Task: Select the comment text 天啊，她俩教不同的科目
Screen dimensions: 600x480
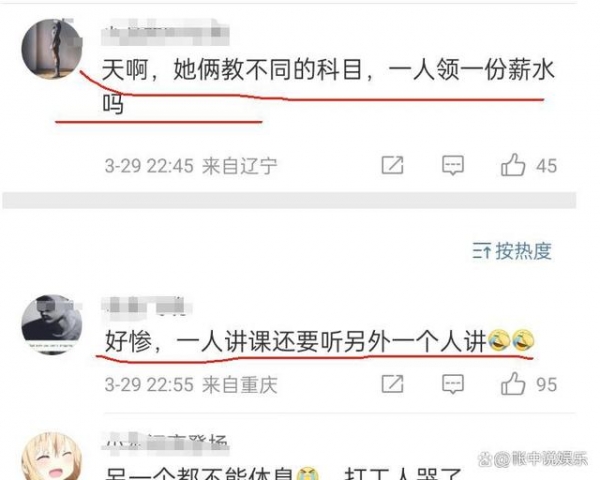Action: [232, 70]
